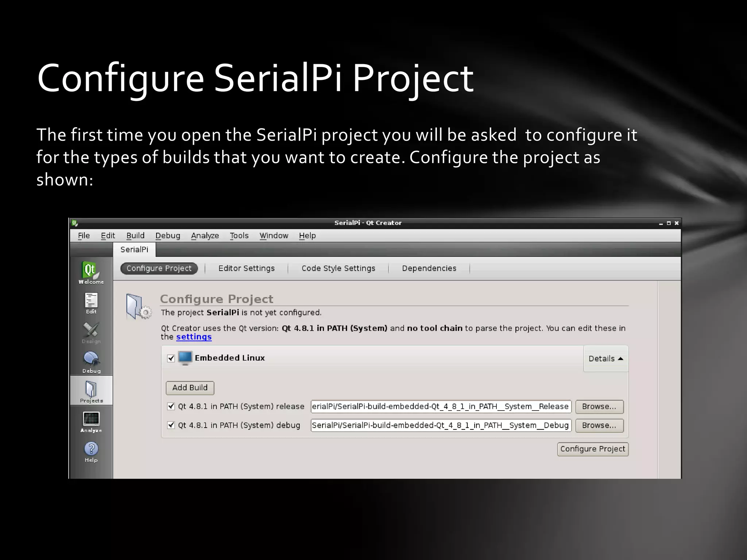Click 'Qt 4.8.1 in PATH (System) debug' label
The image size is (747, 560).
239,425
